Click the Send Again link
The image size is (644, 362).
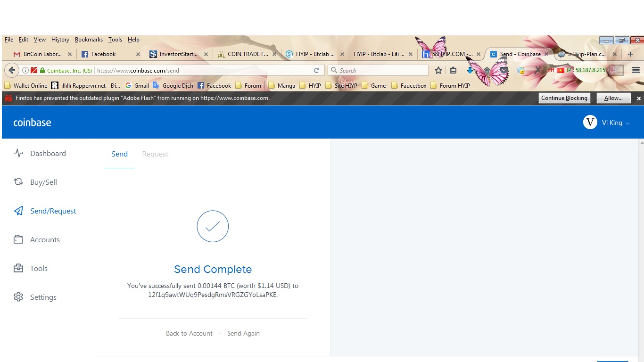(x=243, y=333)
